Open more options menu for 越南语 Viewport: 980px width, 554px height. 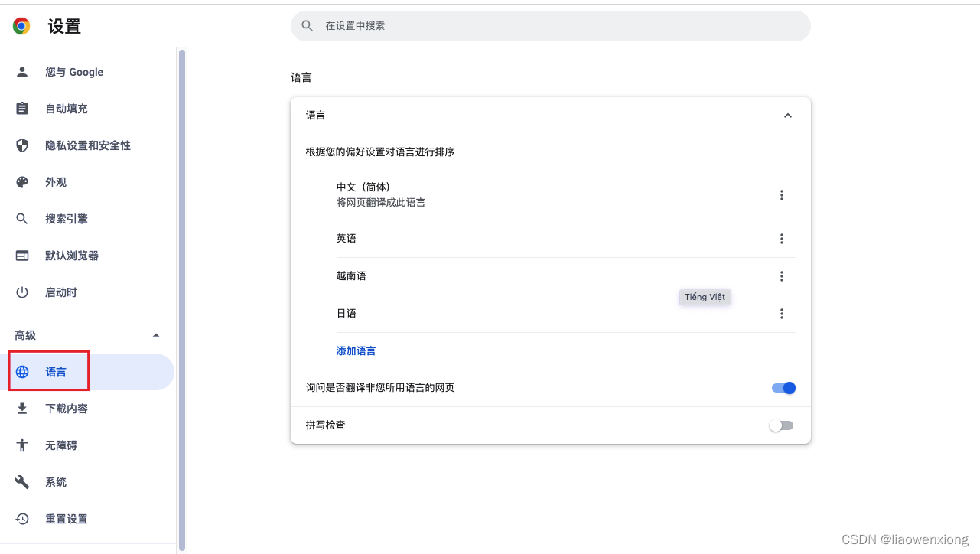coord(782,276)
